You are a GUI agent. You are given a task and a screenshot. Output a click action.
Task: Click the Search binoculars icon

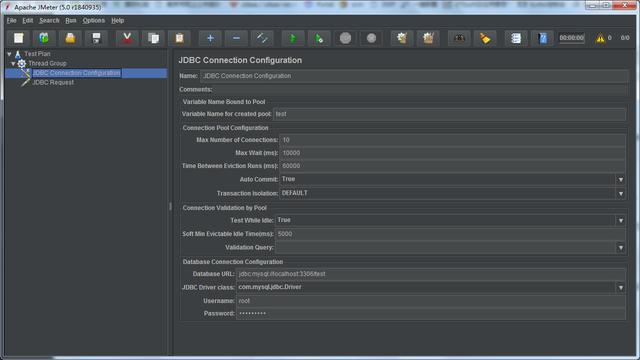[x=459, y=38]
